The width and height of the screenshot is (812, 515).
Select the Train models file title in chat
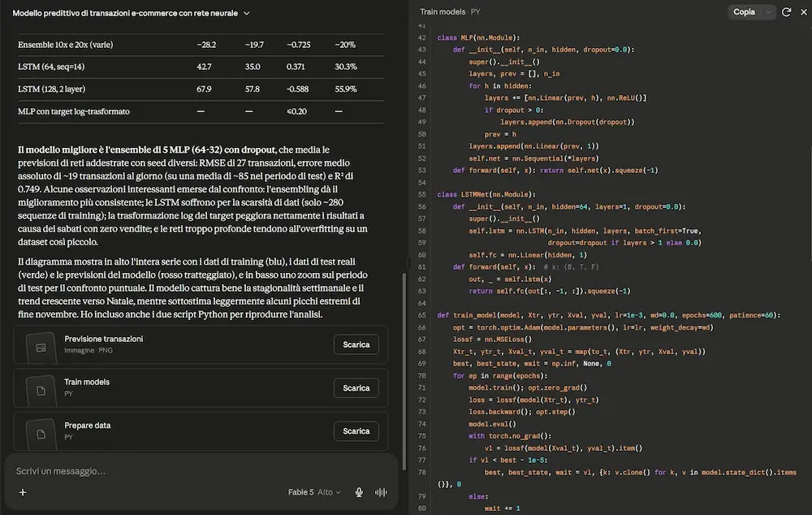[x=87, y=382]
